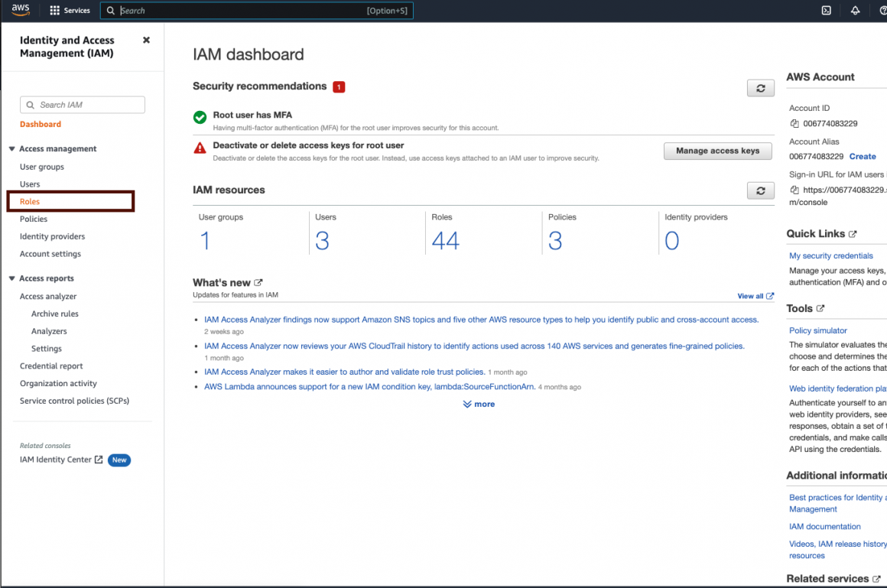Image resolution: width=887 pixels, height=588 pixels.
Task: Click the Users count number 3
Action: [x=322, y=241]
